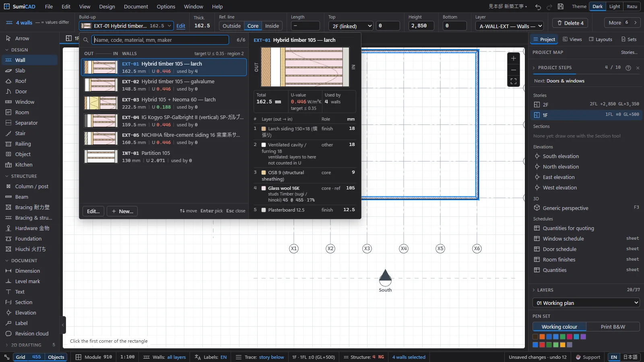Image resolution: width=644 pixels, height=362 pixels.
Task: Open the Top story linked dropdown
Action: click(351, 26)
